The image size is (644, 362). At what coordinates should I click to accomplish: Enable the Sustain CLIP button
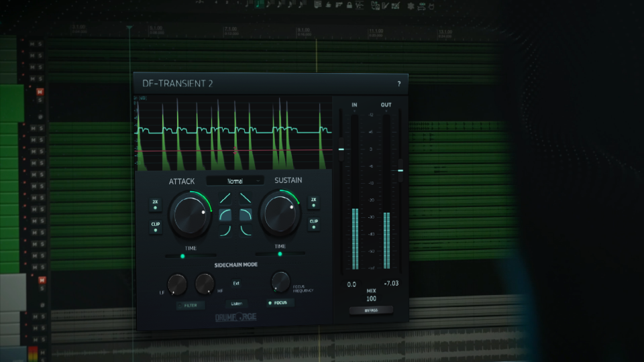[x=313, y=223]
